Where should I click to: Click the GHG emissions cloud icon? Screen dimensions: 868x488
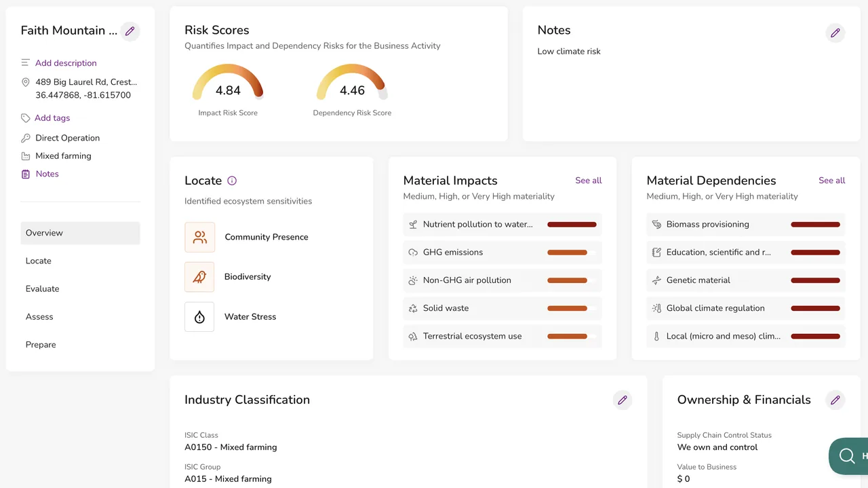pos(413,252)
